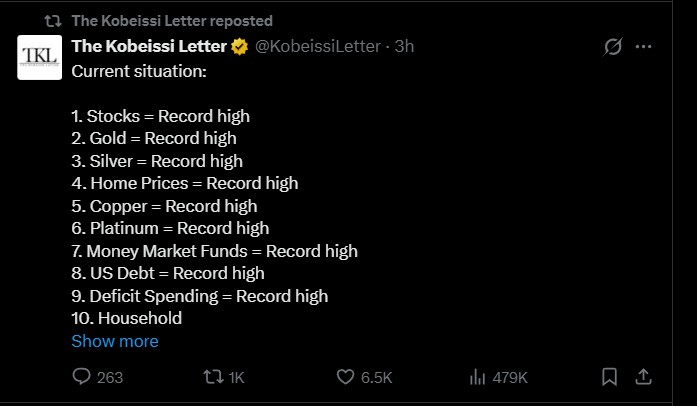Open the three-dot more options menu
Image resolution: width=697 pixels, height=406 pixels.
(644, 47)
